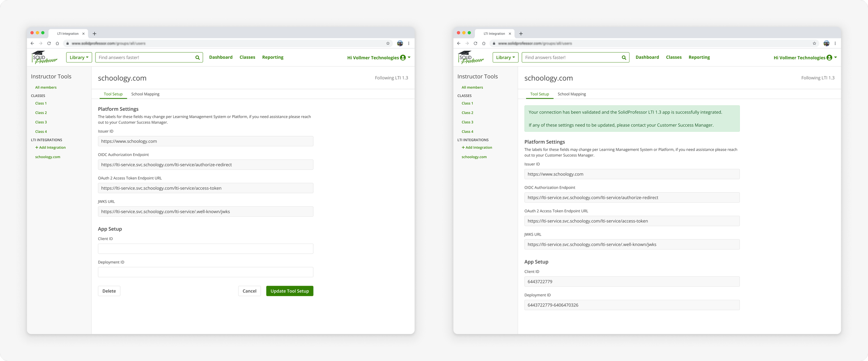Image resolution: width=868 pixels, height=361 pixels.
Task: Open Class 3 in right window sidebar
Action: [467, 122]
